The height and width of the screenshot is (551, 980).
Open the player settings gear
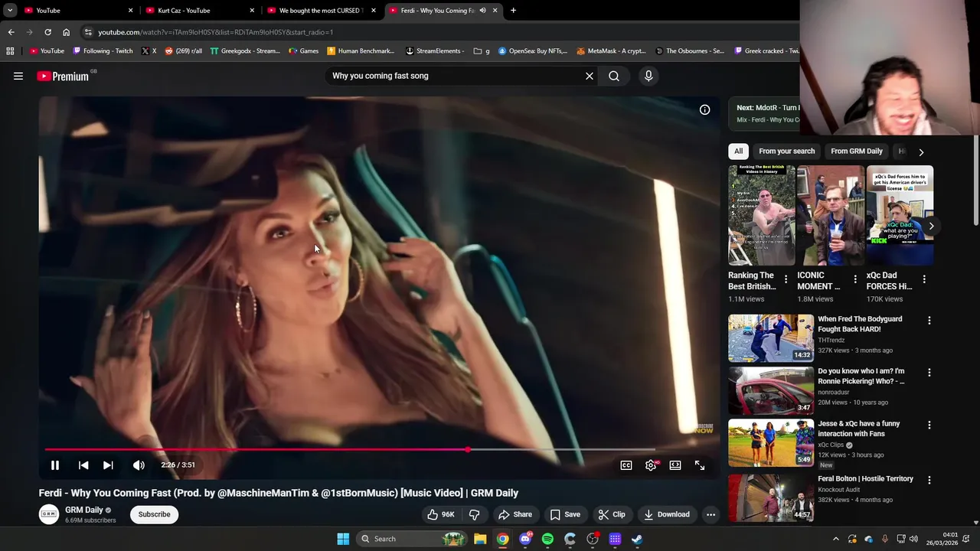651,465
